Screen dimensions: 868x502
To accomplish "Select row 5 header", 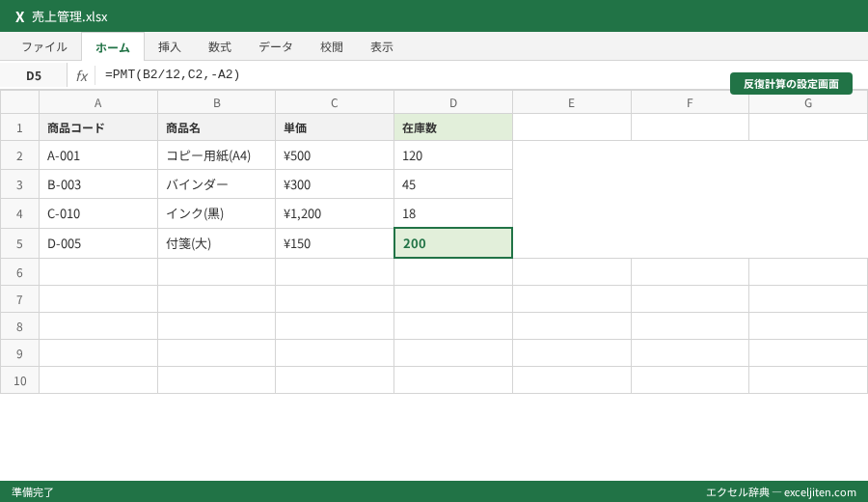I will click(19, 243).
